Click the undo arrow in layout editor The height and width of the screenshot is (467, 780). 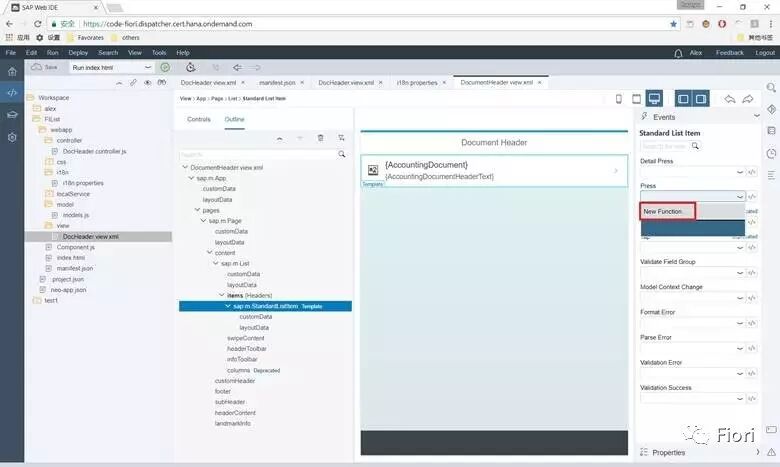point(730,99)
